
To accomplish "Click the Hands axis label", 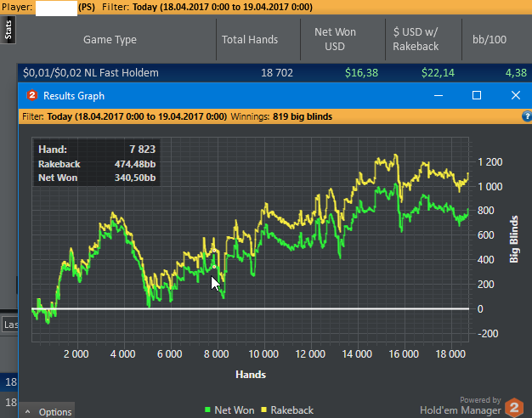I will tap(251, 374).
